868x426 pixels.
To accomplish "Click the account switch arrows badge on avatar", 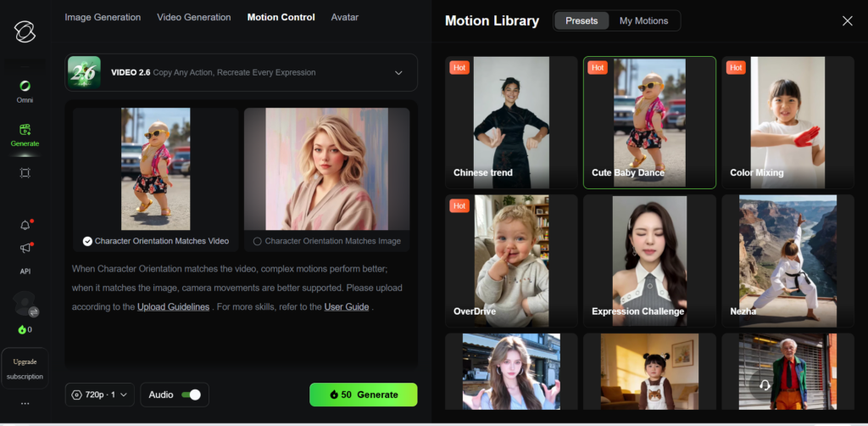I will pos(34,312).
